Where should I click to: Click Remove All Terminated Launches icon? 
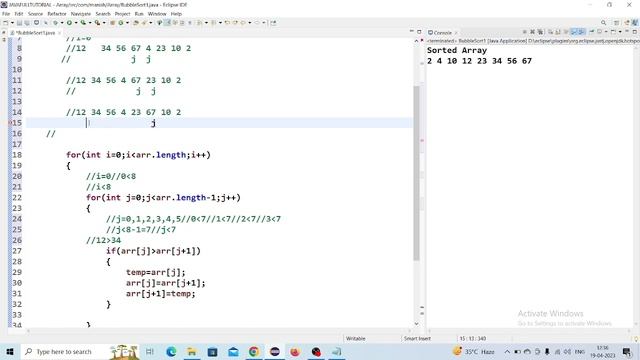[540, 32]
